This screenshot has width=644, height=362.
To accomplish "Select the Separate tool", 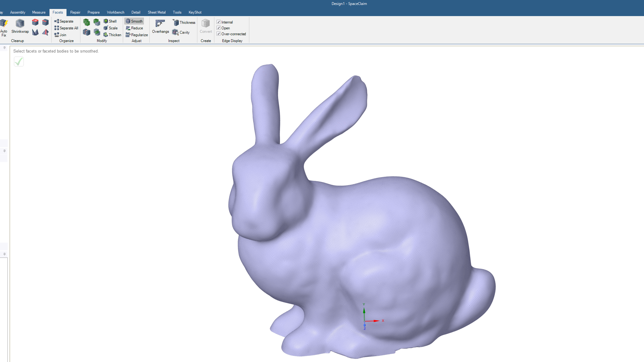I will pyautogui.click(x=64, y=21).
